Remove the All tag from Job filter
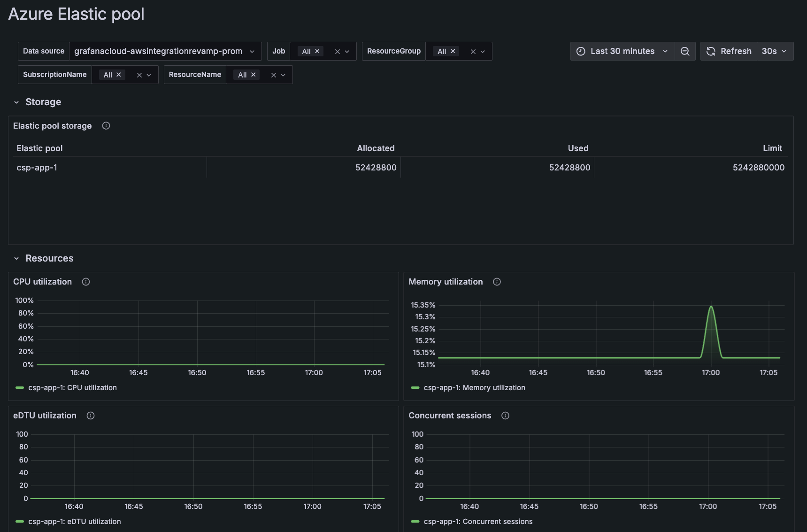 coord(317,51)
